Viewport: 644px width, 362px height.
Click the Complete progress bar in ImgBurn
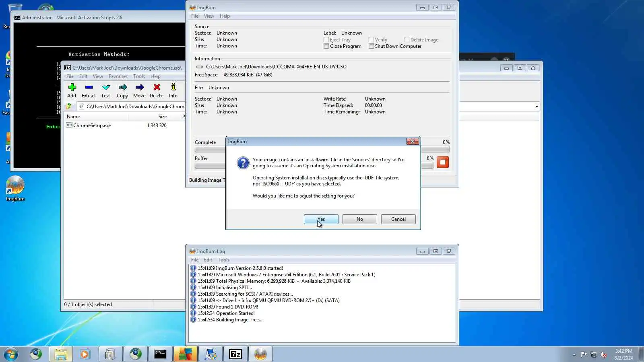pyautogui.click(x=322, y=150)
